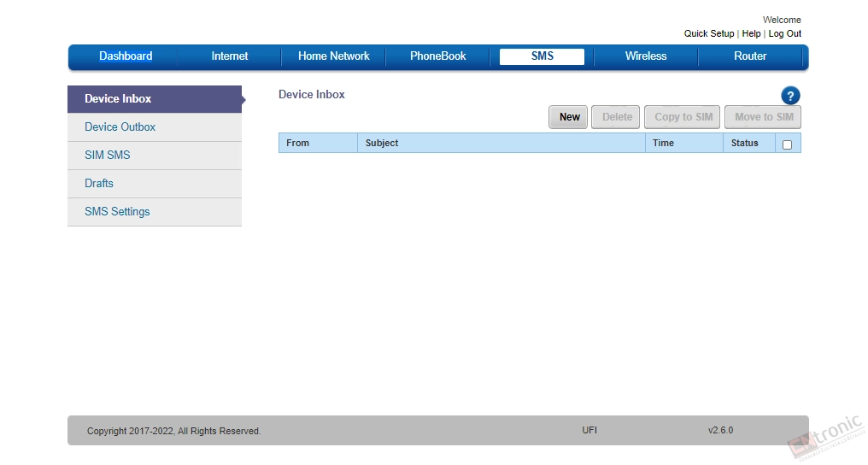This screenshot has width=868, height=465.
Task: Open the Wireless tab
Action: click(x=646, y=56)
